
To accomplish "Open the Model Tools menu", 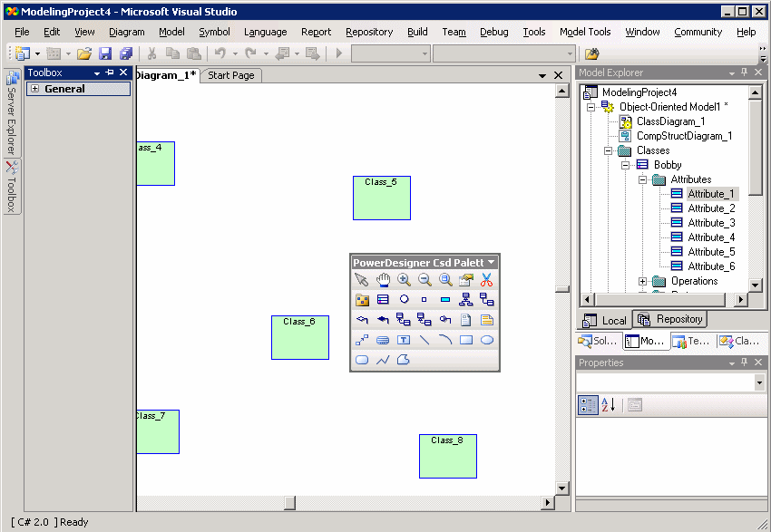I will (585, 32).
